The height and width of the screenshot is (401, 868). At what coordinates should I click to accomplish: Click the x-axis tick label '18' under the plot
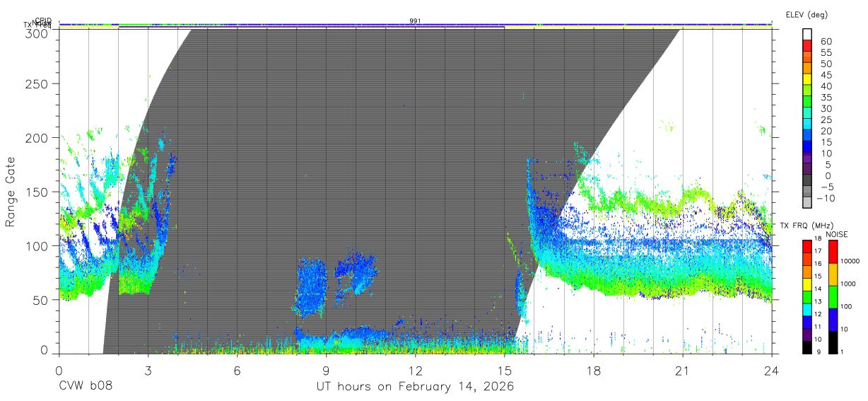click(x=593, y=371)
